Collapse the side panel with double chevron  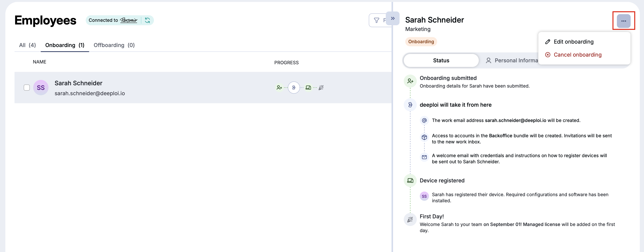393,18
